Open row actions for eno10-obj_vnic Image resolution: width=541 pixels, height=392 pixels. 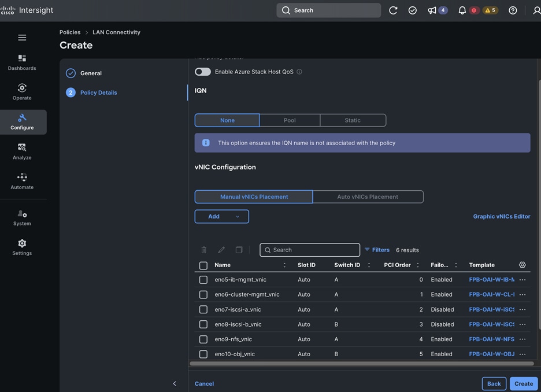point(523,354)
